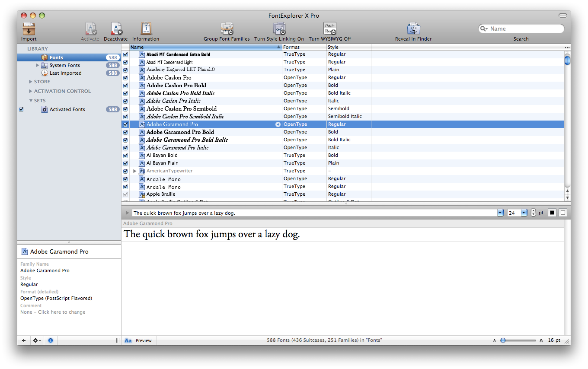Click the arrow icon in Adobe Garamond Pro row
The width and height of the screenshot is (588, 369).
click(x=278, y=124)
